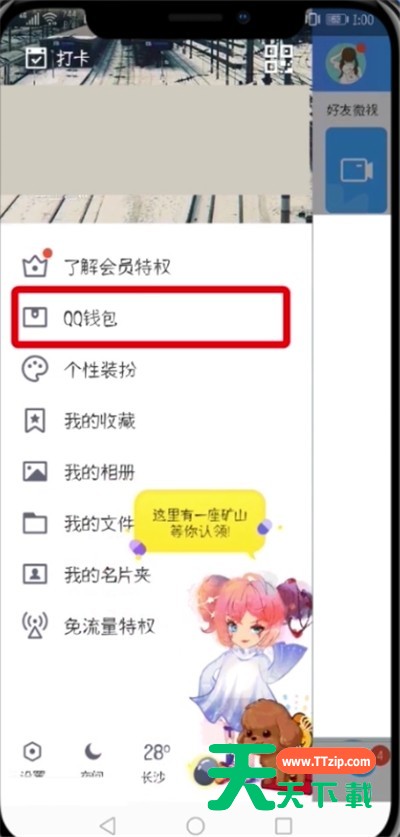Image resolution: width=400 pixels, height=837 pixels.
Task: Tap the crown icon for member privileges
Action: (x=35, y=265)
